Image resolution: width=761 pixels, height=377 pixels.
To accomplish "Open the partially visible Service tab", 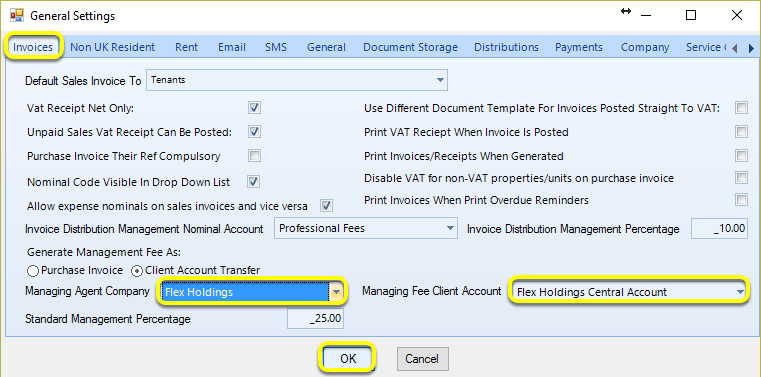I will pos(705,47).
